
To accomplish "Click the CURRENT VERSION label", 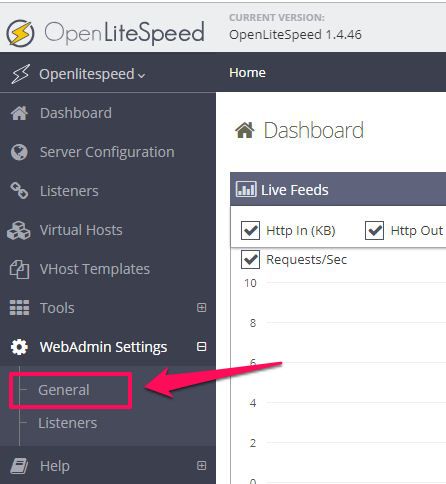I will (277, 17).
